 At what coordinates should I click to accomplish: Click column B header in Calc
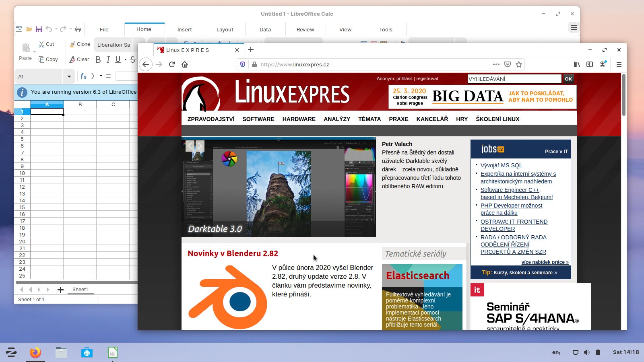click(x=80, y=105)
